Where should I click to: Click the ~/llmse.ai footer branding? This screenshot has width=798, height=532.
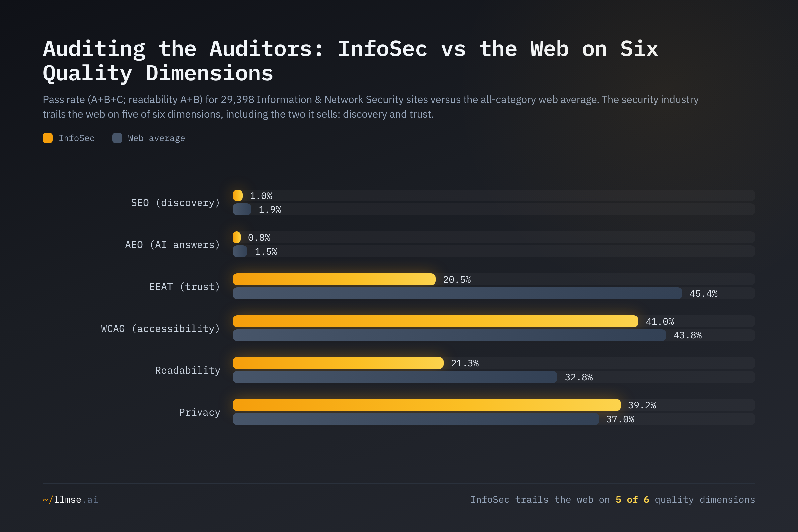[x=70, y=499]
